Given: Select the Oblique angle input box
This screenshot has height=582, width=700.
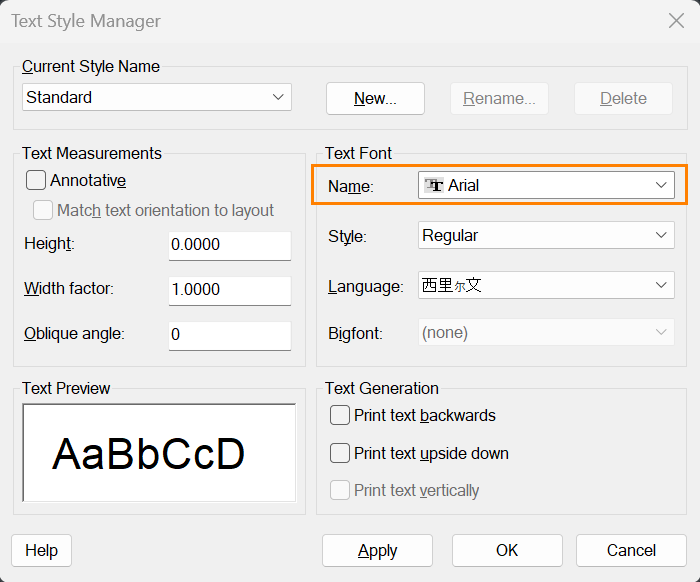Looking at the screenshot, I should (230, 336).
